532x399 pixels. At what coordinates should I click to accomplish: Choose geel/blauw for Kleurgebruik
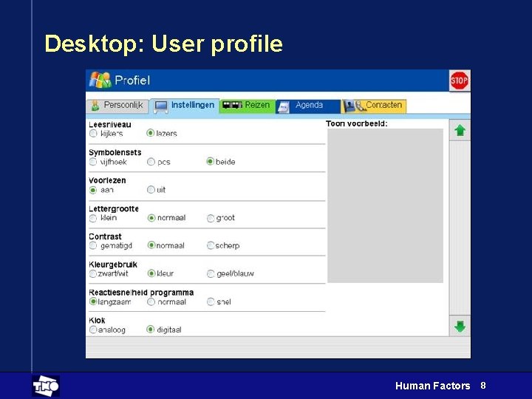tap(211, 273)
